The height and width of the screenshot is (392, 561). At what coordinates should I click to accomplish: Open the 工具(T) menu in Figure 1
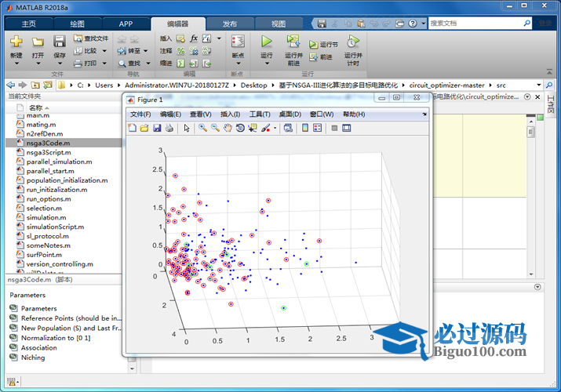[260, 114]
